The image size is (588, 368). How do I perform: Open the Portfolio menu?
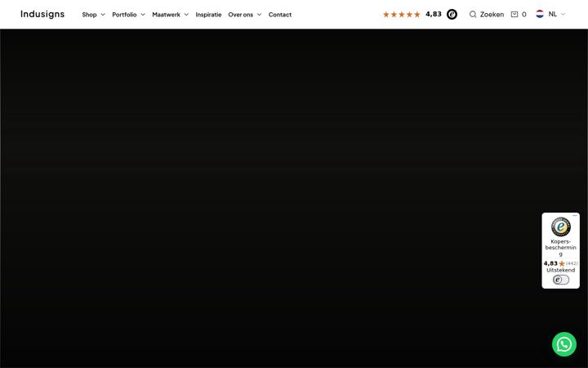(124, 15)
